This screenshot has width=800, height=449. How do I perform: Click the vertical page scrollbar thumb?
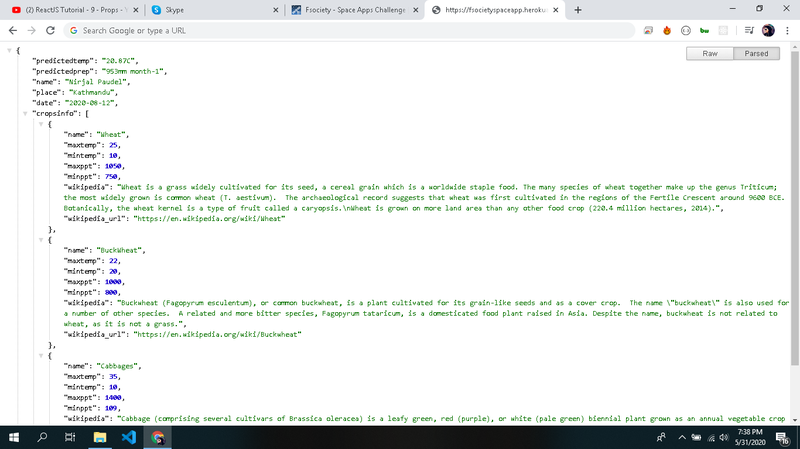794,208
